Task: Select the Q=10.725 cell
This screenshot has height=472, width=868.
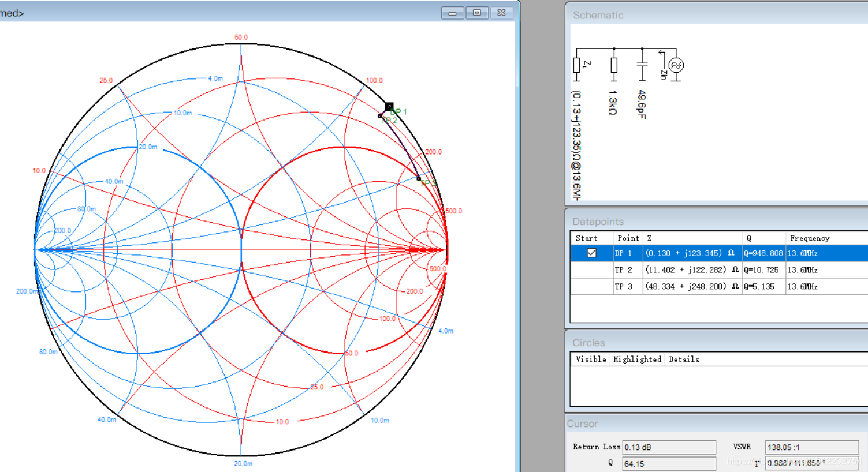Action: point(764,269)
